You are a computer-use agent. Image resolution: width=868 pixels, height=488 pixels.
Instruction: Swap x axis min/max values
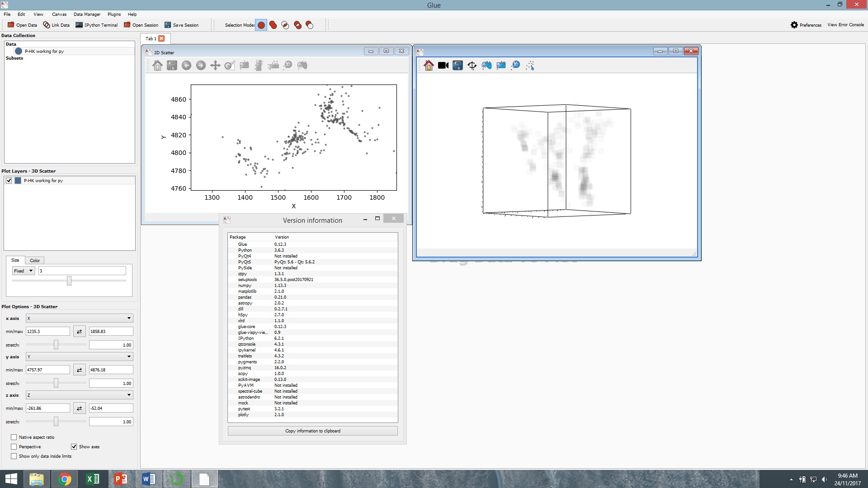pyautogui.click(x=80, y=331)
